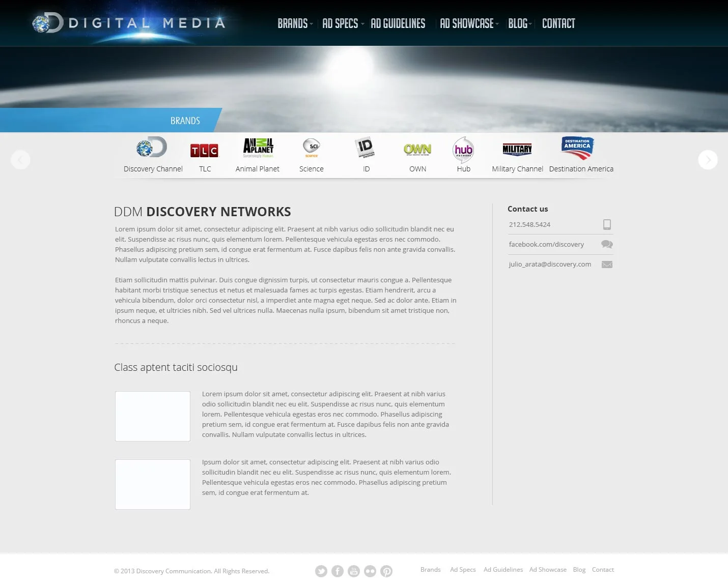Click the DDM DISCOVERY NETWORKS heading
This screenshot has height=587, width=728.
point(203,212)
